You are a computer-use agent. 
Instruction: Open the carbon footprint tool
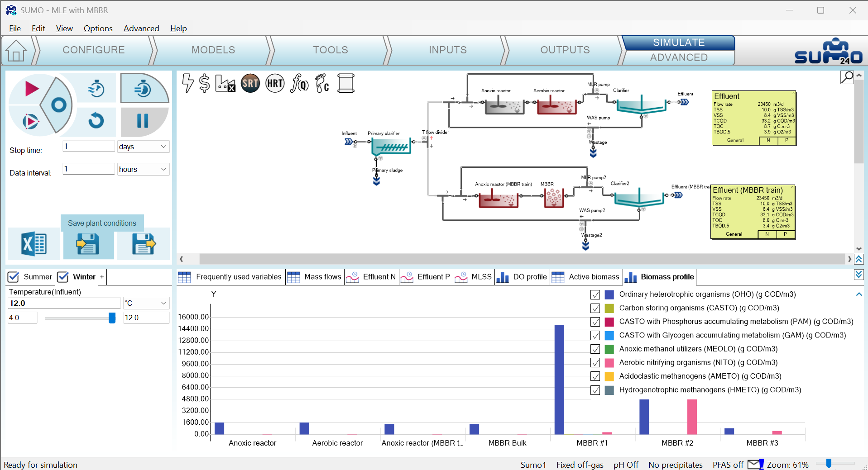coord(322,83)
